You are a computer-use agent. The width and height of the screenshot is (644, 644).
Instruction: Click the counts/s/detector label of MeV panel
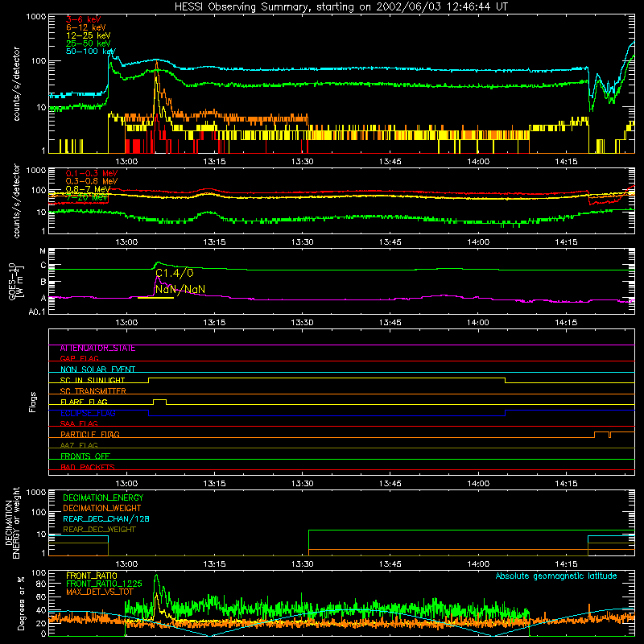tap(16, 200)
